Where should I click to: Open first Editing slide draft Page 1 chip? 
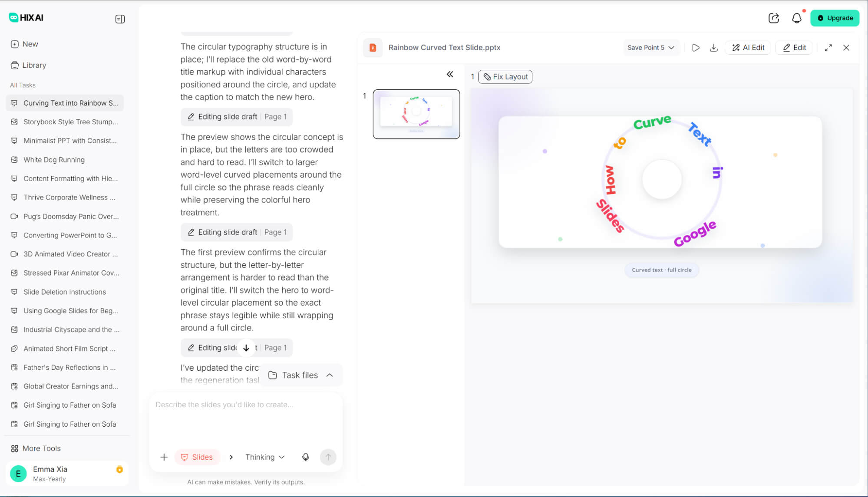click(x=237, y=117)
